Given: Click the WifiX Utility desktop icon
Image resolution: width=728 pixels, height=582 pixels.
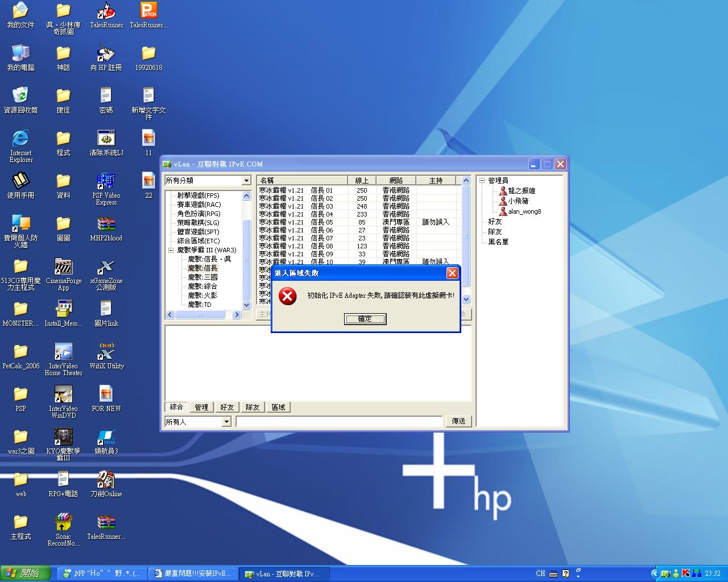Looking at the screenshot, I should (106, 352).
